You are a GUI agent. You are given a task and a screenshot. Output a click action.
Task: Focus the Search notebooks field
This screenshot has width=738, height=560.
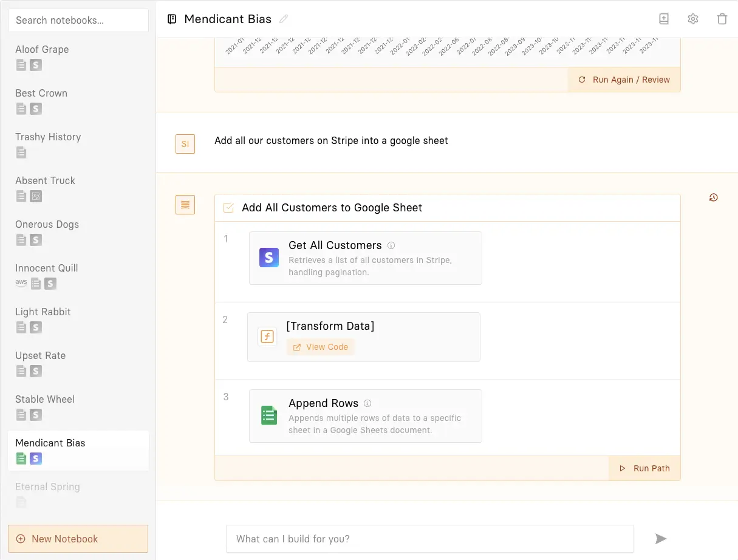(x=78, y=20)
